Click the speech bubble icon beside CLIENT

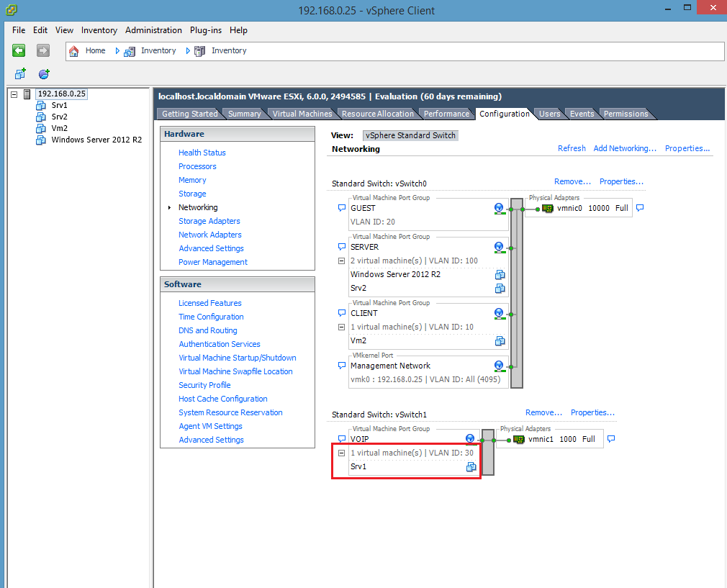(x=342, y=314)
